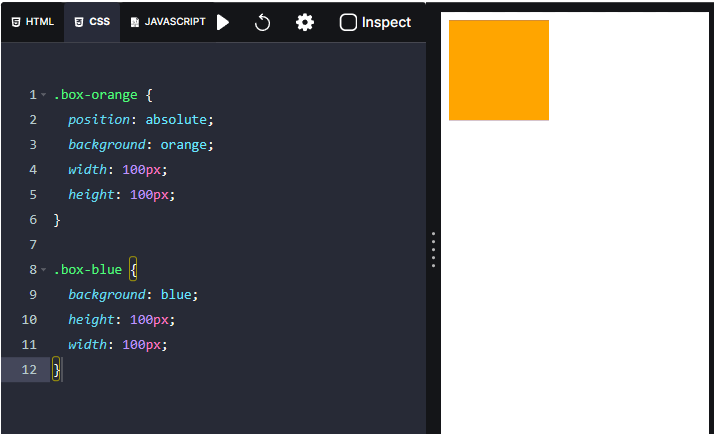Collapse the .box-blue rule fold arrow

(x=43, y=270)
